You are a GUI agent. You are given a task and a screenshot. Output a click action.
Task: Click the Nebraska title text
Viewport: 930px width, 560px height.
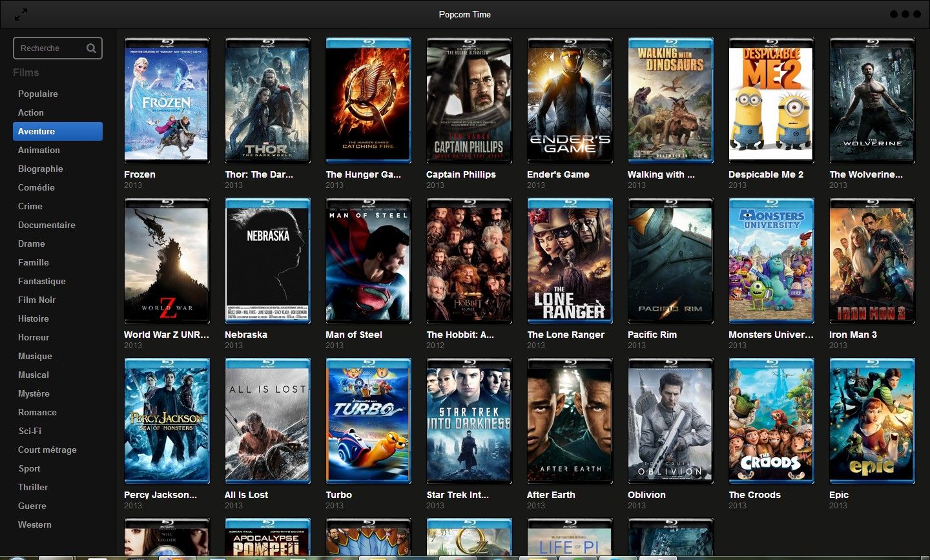click(x=246, y=335)
